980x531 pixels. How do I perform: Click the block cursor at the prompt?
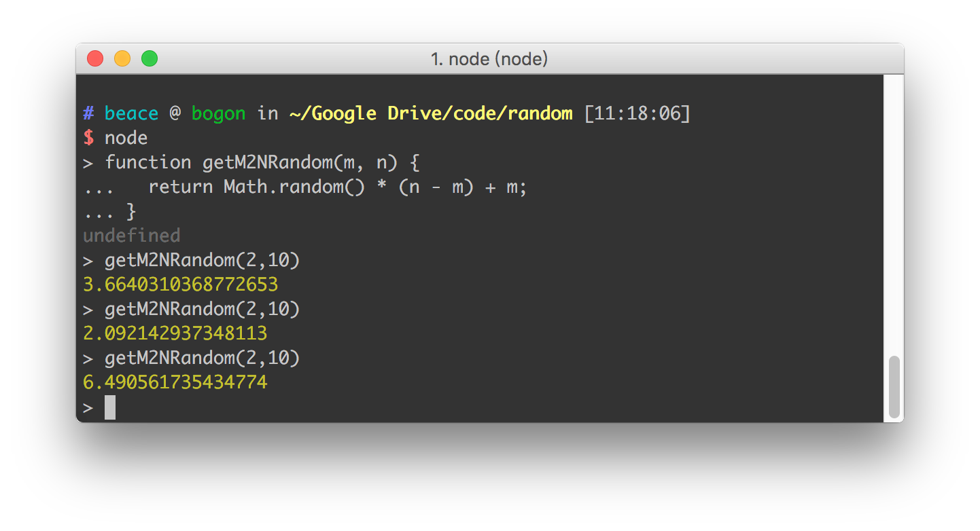click(x=110, y=407)
